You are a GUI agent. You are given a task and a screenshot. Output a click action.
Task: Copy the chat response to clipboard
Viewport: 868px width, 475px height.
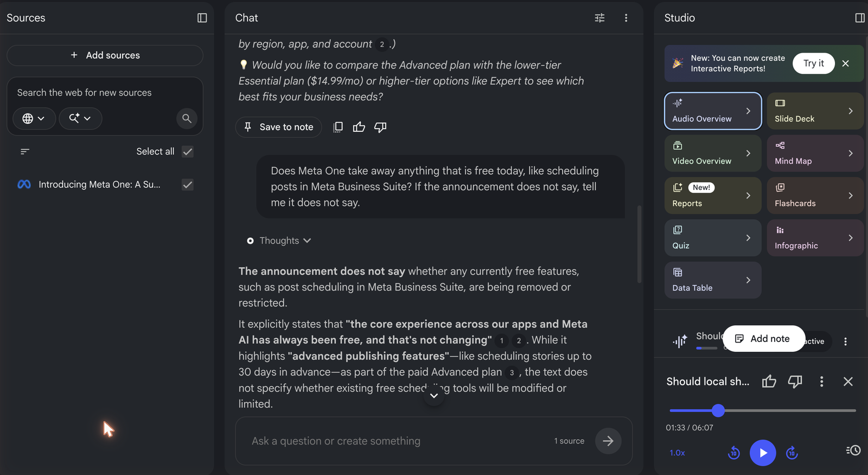click(x=337, y=127)
